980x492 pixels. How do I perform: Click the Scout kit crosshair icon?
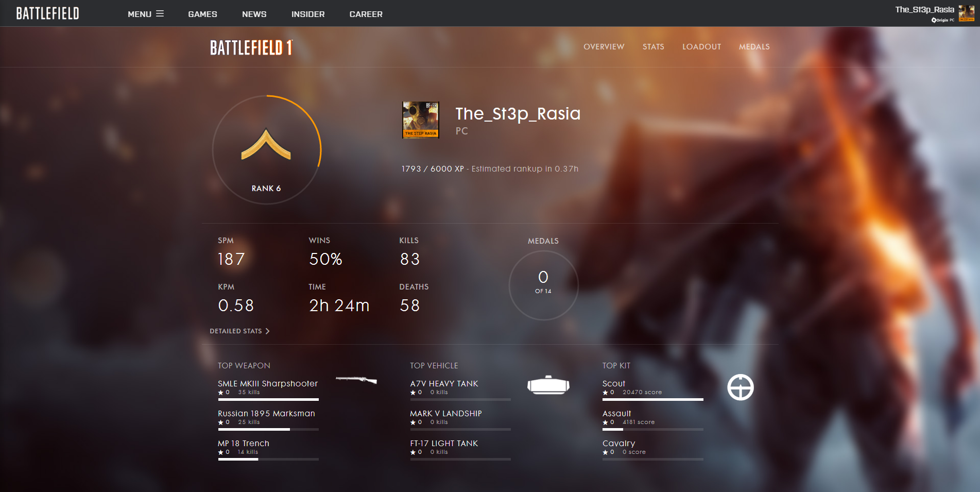pyautogui.click(x=741, y=387)
